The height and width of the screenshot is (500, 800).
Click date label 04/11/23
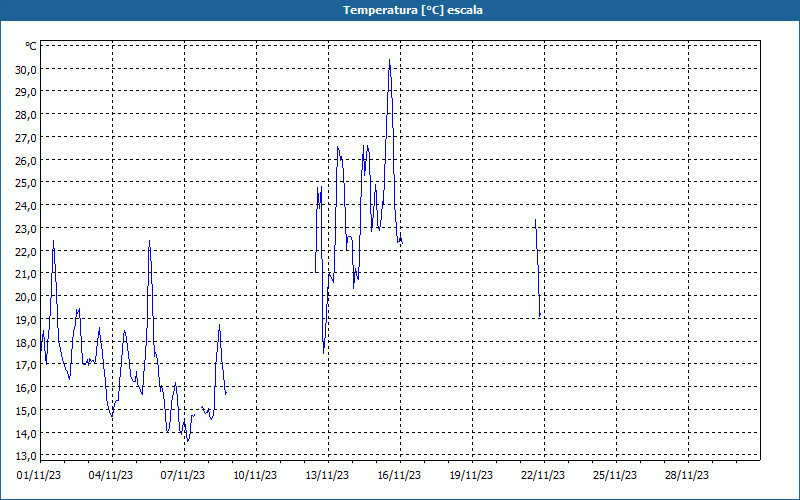[x=111, y=475]
